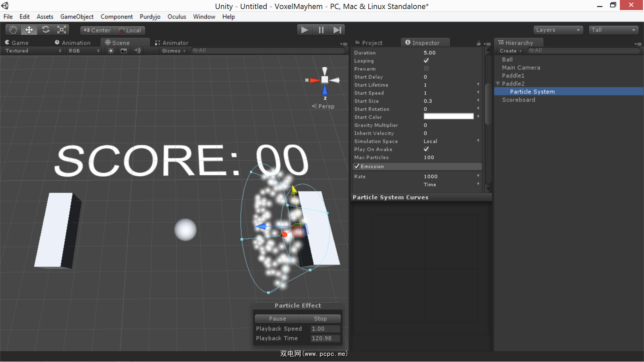Click the Inspector lock icon
Image resolution: width=644 pixels, height=362 pixels.
coord(479,43)
